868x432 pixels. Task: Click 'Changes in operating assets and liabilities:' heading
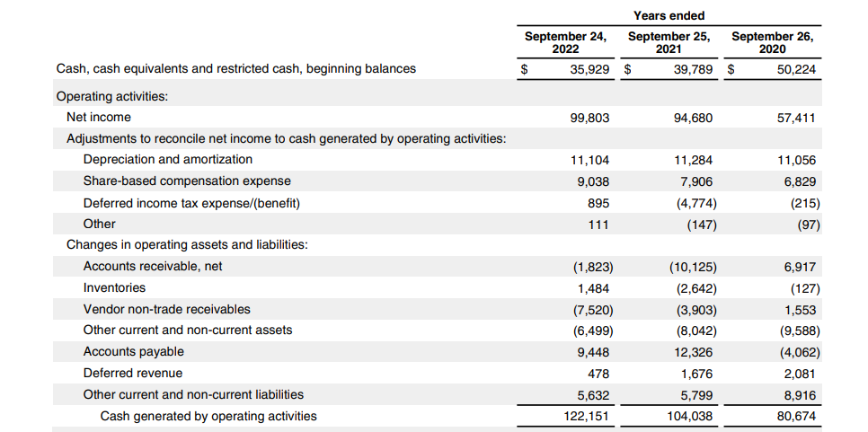[187, 245]
